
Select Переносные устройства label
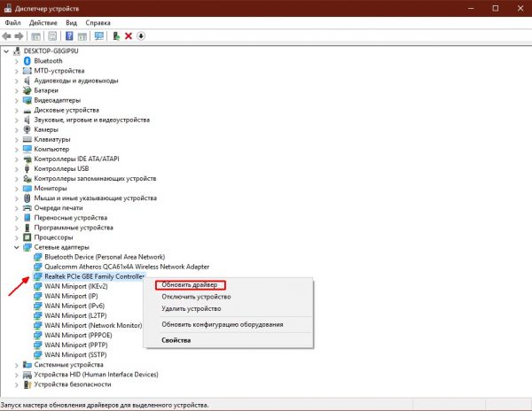pyautogui.click(x=71, y=218)
